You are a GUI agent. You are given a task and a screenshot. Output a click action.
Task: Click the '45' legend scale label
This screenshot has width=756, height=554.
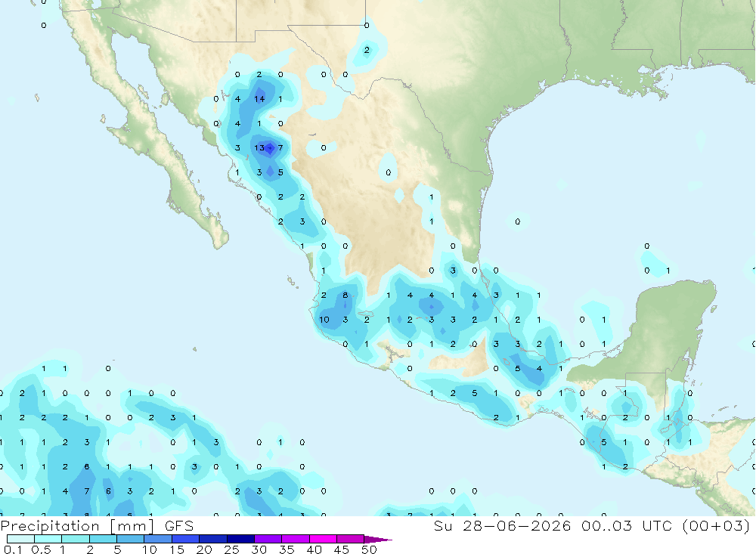pyautogui.click(x=342, y=549)
